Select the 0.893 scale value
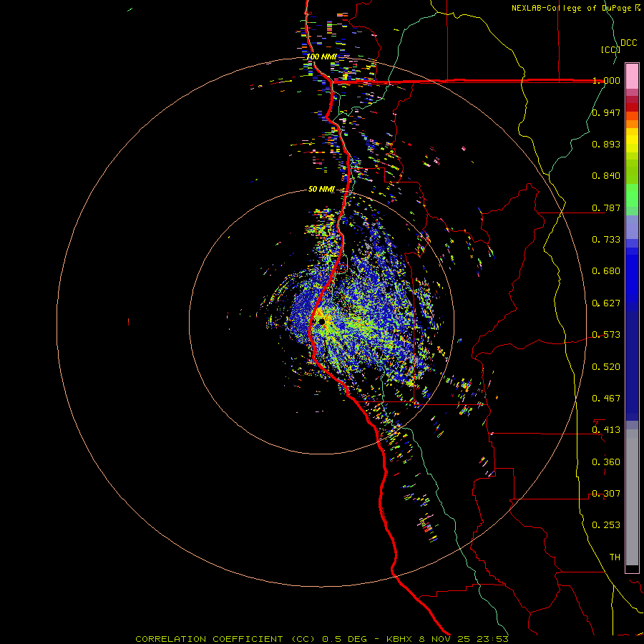 click(606, 144)
